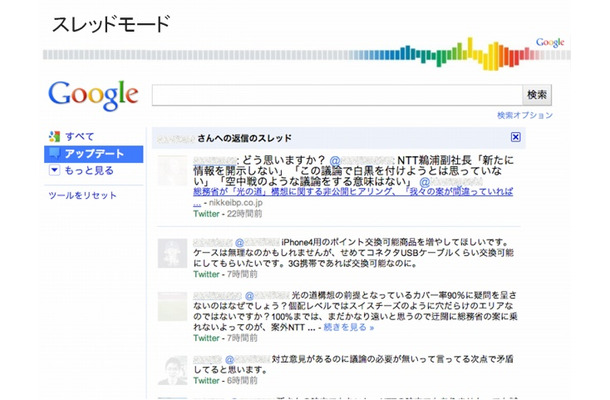Click avatar of the 対立意見 tweet
610x400 pixels.
pyautogui.click(x=172, y=370)
